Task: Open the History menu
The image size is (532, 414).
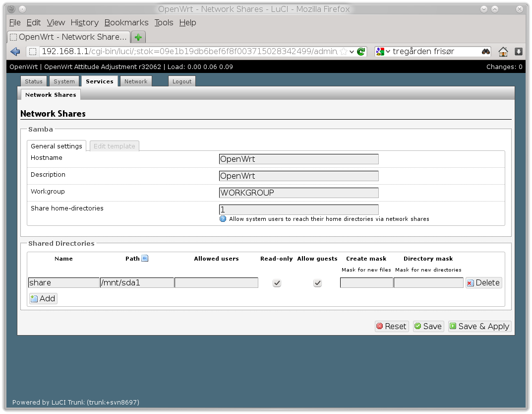Action: 84,23
